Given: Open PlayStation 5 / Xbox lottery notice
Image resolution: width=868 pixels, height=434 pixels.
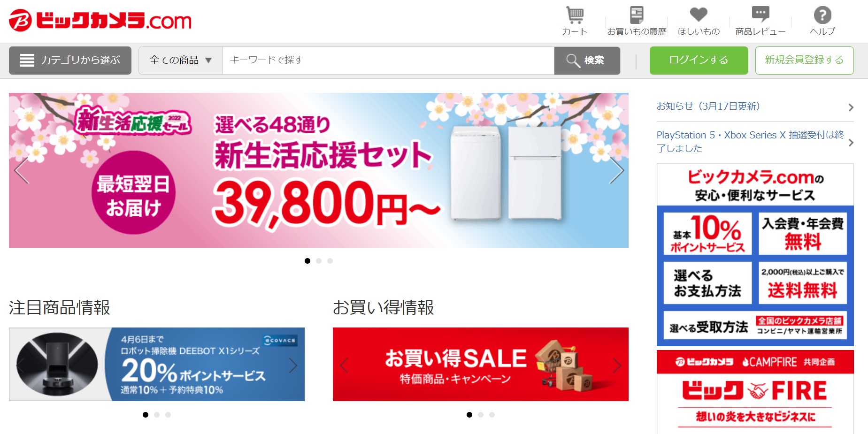Looking at the screenshot, I should click(755, 142).
